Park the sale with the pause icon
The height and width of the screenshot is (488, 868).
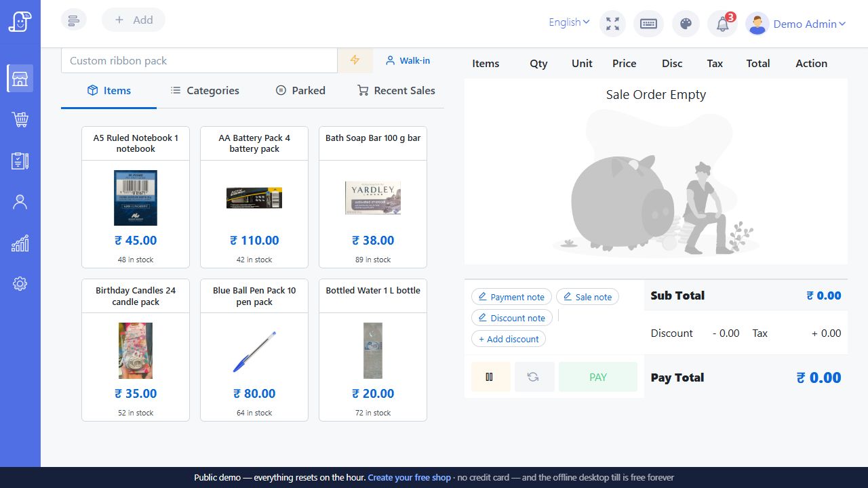point(490,377)
